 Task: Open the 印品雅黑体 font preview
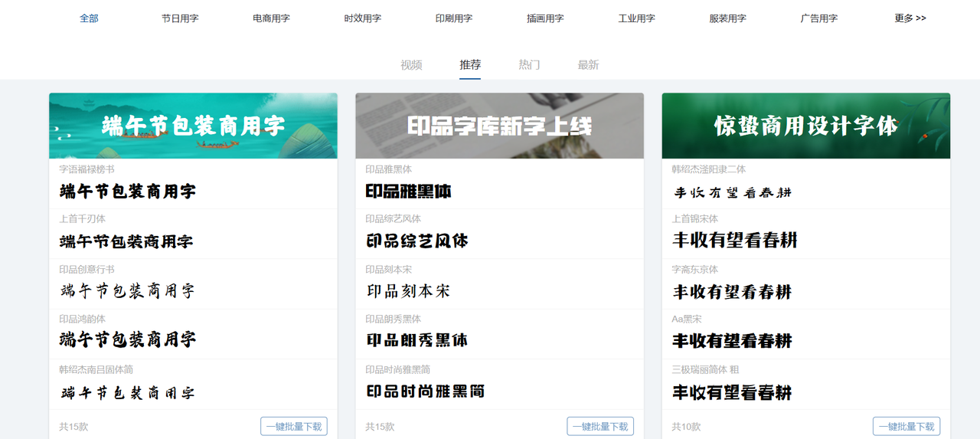tap(408, 191)
